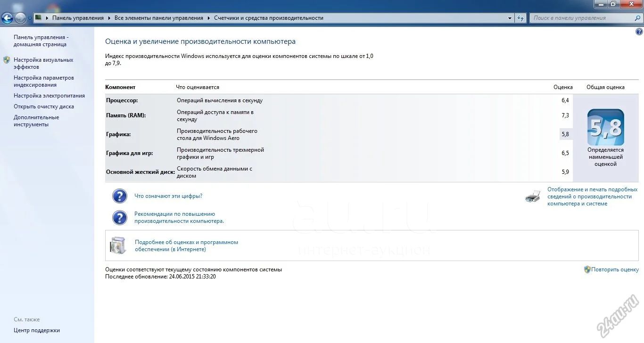The height and width of the screenshot is (343, 644).
Task: Open help with the blue question icon
Action: [639, 32]
